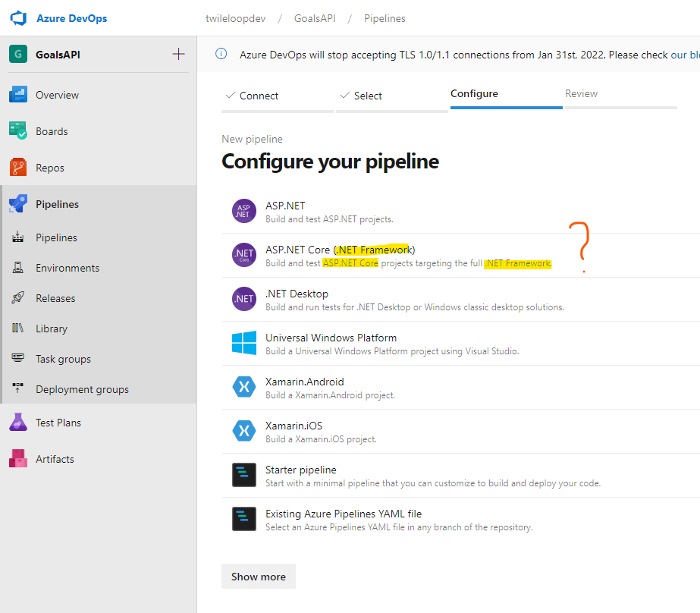
Task: Add a new project with the plus icon
Action: 178,54
